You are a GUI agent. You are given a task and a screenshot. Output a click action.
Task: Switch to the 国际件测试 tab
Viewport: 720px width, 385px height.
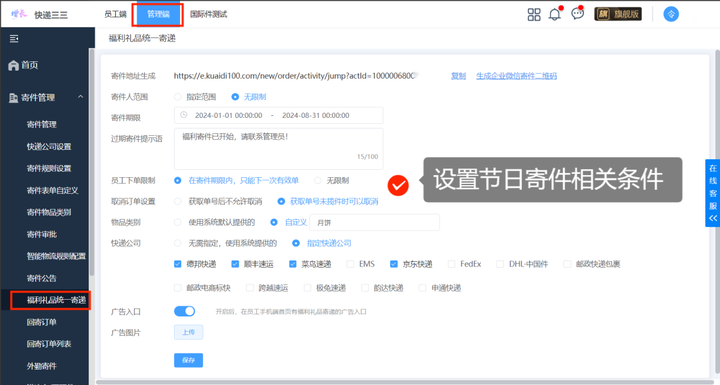pos(208,14)
